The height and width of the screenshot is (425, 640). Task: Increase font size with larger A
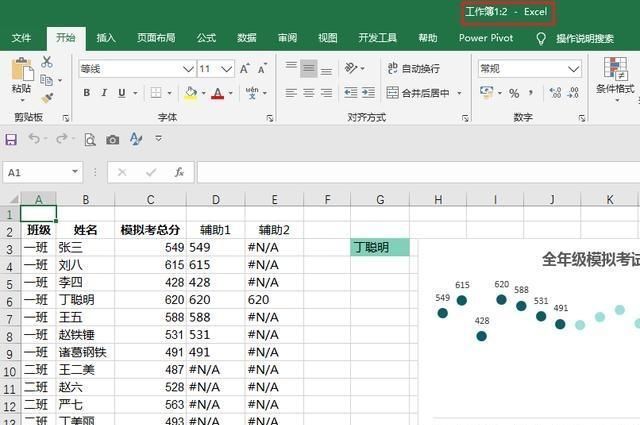click(244, 69)
